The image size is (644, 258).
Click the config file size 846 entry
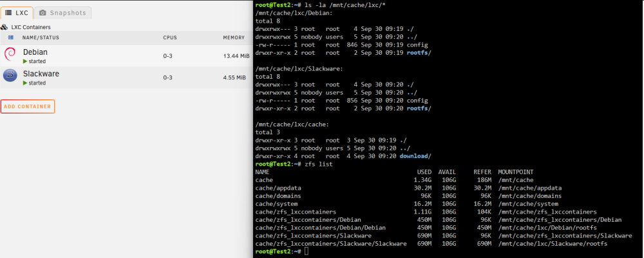[x=352, y=45]
